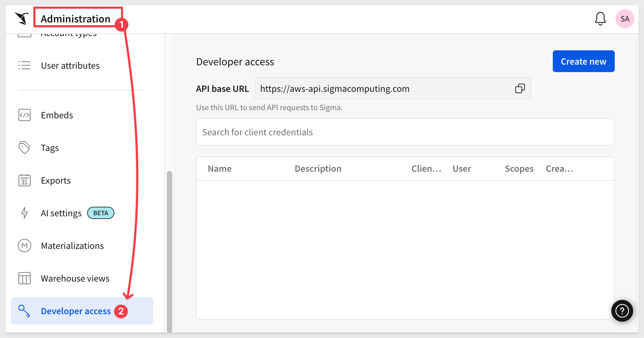Select Developer access in sidebar

pos(76,311)
